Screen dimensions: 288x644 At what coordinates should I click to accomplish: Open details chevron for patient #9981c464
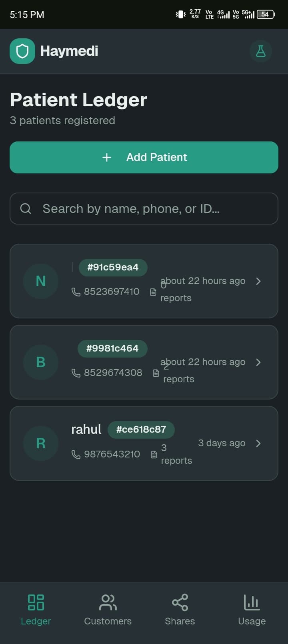tap(258, 362)
